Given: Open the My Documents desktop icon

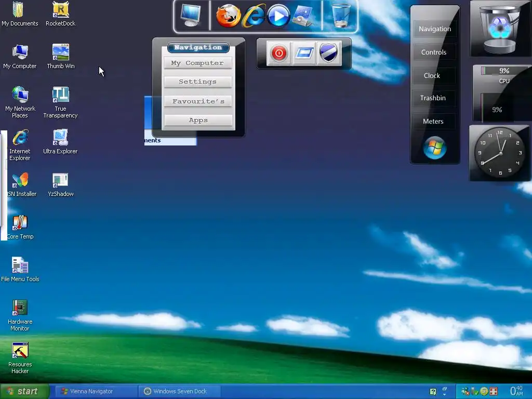Looking at the screenshot, I should pyautogui.click(x=19, y=14).
